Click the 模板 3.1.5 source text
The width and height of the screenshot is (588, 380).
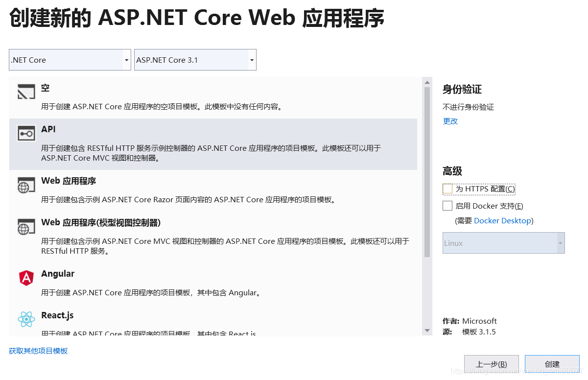click(479, 332)
